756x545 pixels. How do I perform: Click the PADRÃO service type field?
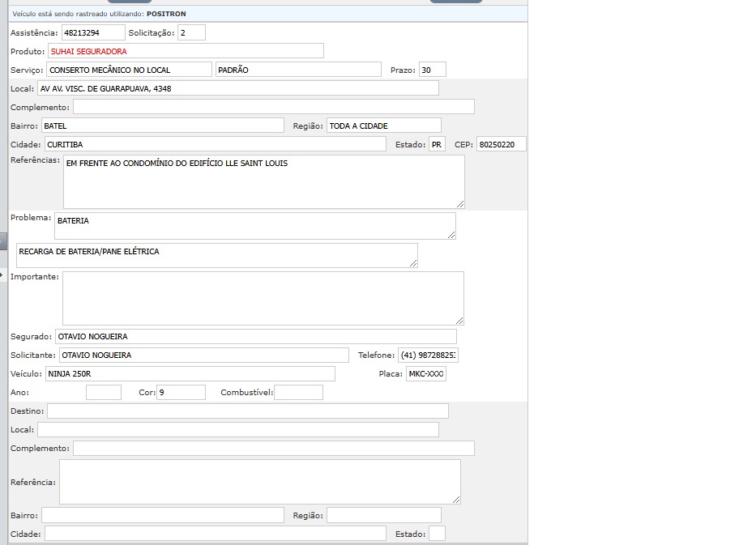(298, 70)
